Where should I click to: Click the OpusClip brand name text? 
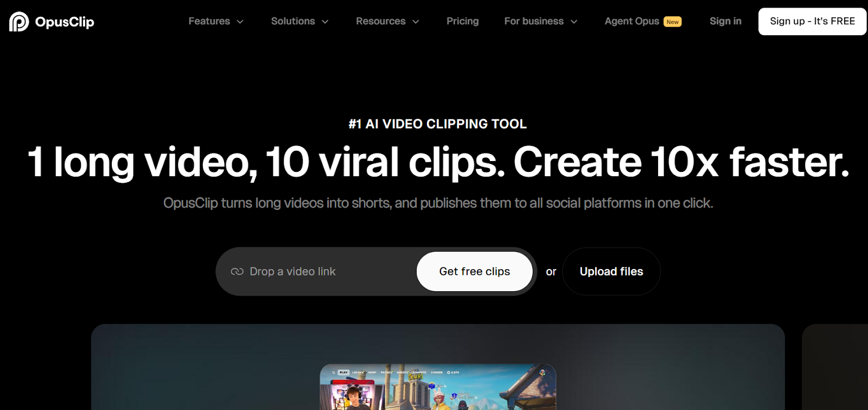[65, 22]
